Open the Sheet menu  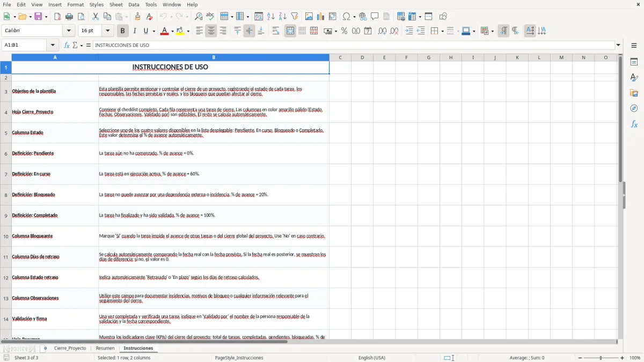pyautogui.click(x=116, y=4)
